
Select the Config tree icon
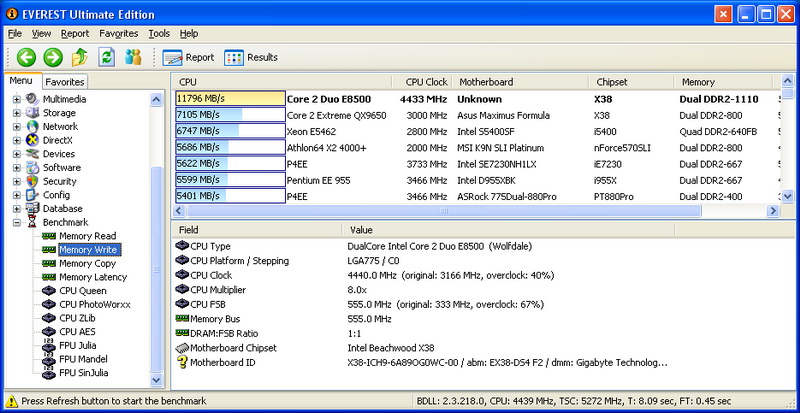point(32,195)
